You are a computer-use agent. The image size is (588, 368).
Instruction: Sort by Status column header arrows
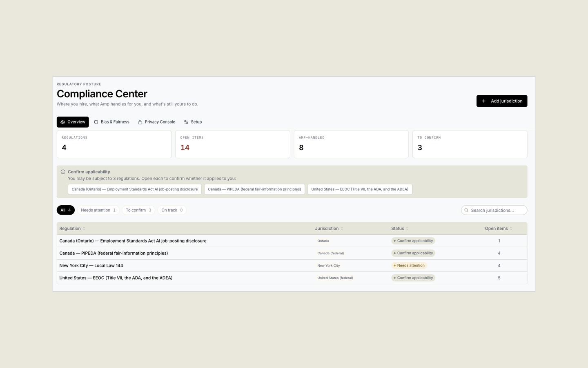coord(407,229)
